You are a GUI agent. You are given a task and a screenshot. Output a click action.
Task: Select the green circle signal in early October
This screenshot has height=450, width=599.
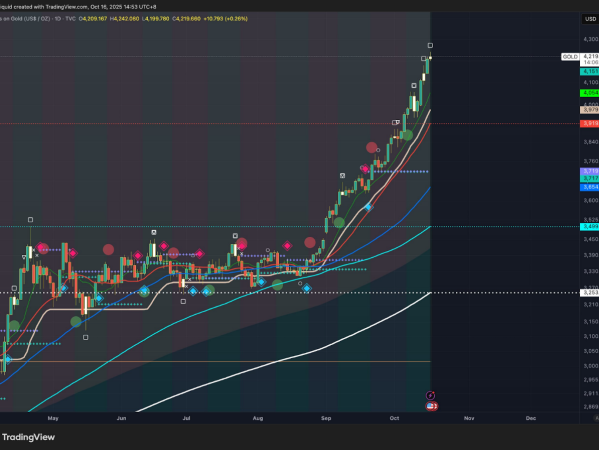tap(408, 135)
